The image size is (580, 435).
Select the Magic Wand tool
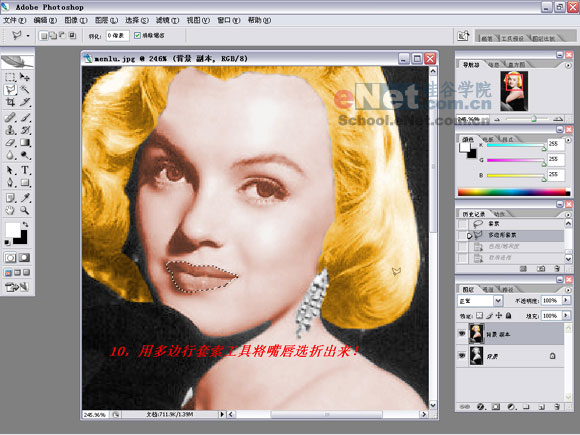(x=25, y=89)
